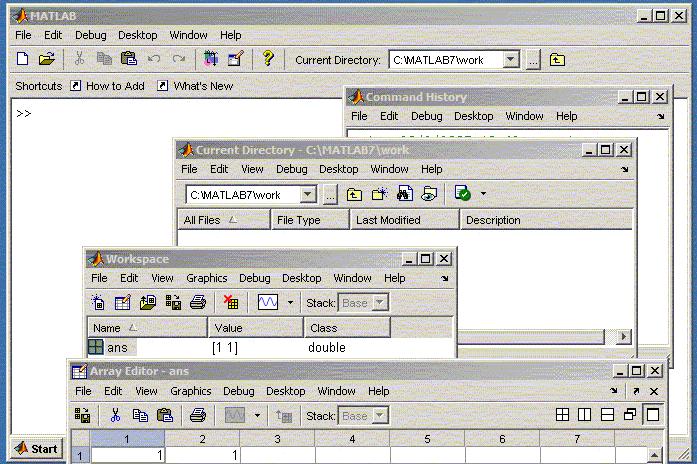Sort by All Files column header
The width and height of the screenshot is (697, 464).
pyautogui.click(x=224, y=220)
